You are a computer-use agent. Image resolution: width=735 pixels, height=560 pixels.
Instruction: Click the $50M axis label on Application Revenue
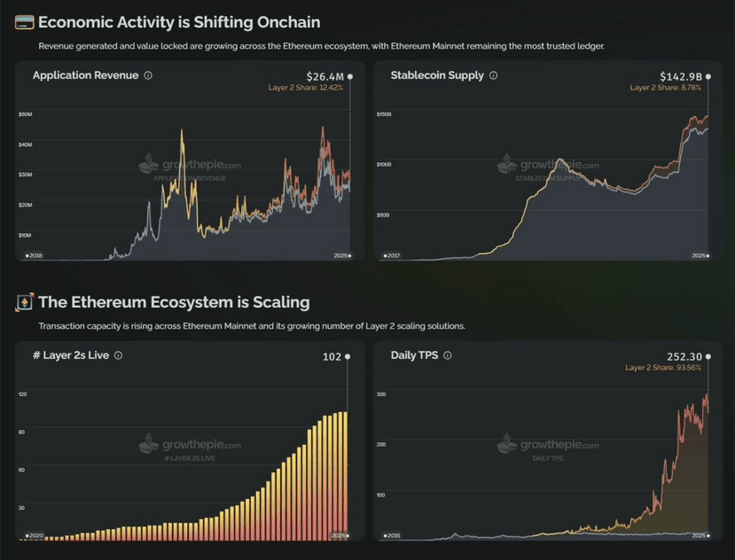click(x=26, y=114)
